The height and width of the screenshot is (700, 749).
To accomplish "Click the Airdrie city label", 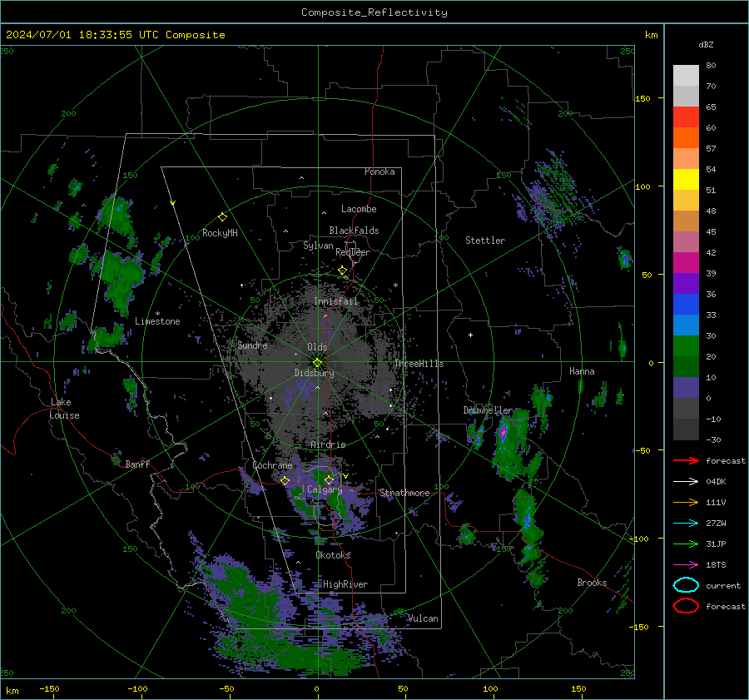I will point(328,444).
